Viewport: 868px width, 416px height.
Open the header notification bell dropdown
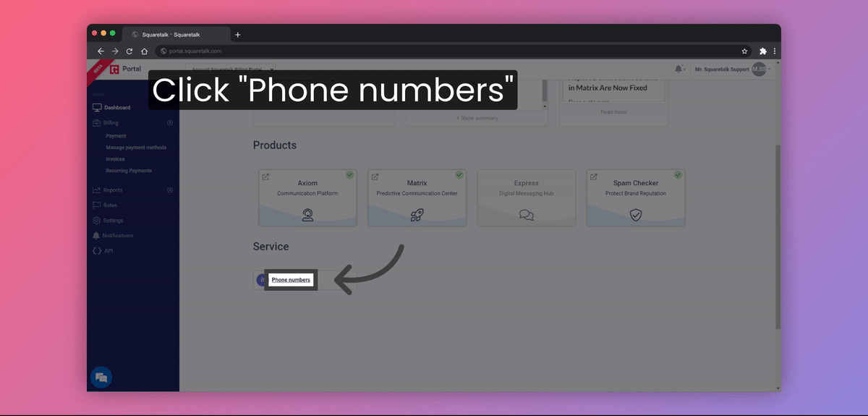click(679, 69)
